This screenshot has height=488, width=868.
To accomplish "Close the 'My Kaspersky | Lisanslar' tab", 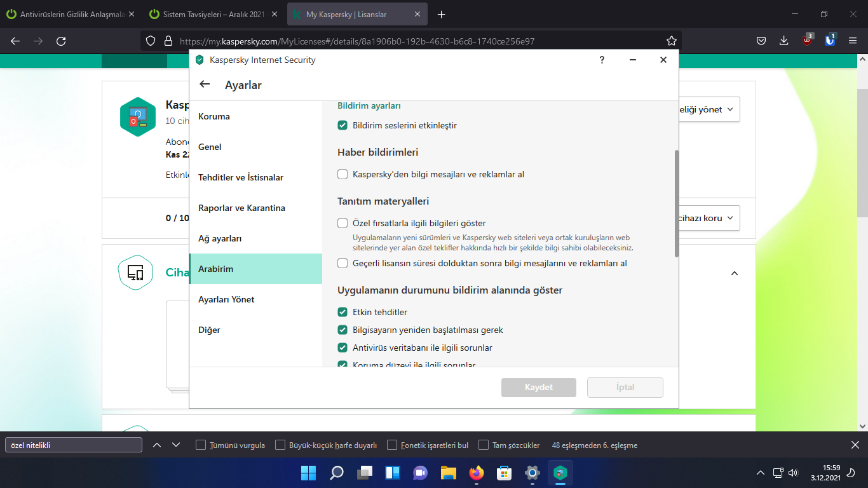I will click(418, 14).
